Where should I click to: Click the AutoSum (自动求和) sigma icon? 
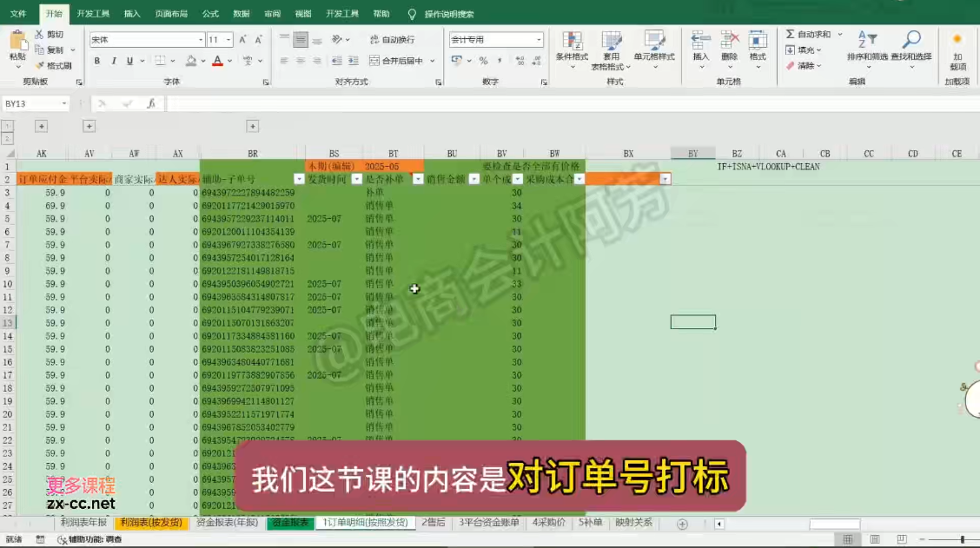click(790, 34)
